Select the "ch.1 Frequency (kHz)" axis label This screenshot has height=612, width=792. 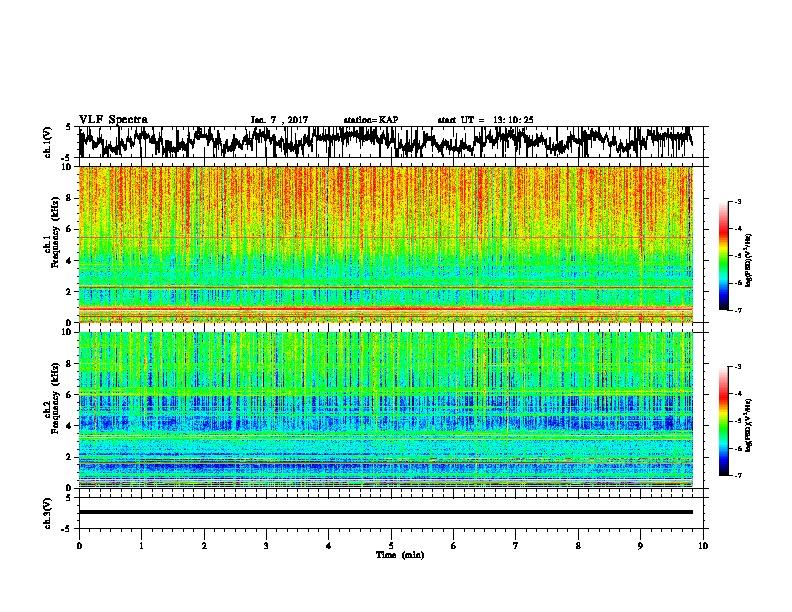[x=52, y=233]
